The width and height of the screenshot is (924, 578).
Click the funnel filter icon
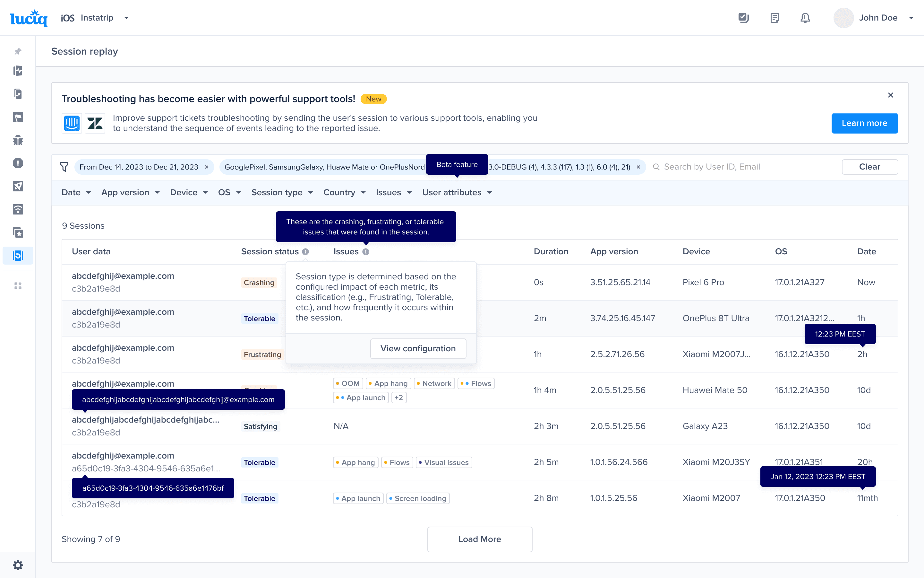64,167
